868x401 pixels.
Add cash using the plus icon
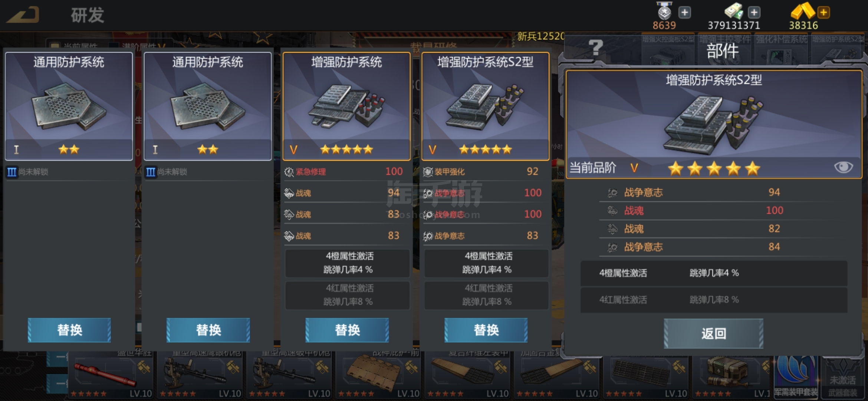pyautogui.click(x=754, y=13)
